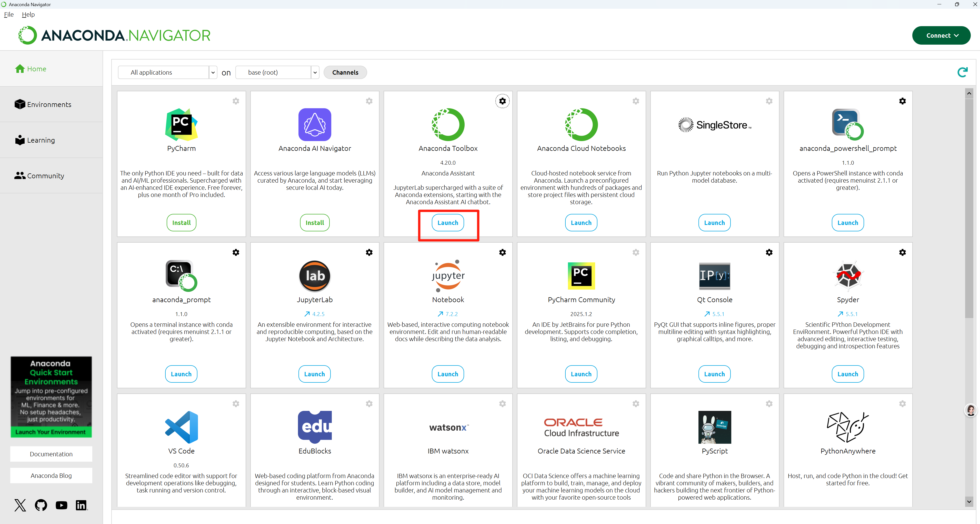Image resolution: width=980 pixels, height=524 pixels.
Task: Open the gear options on Anaconda Toolbox tile
Action: [x=502, y=101]
